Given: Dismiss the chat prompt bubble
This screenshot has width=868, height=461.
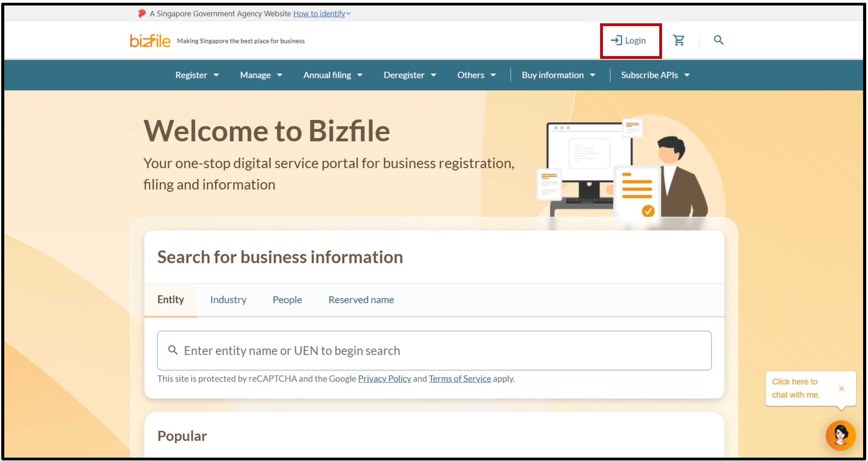Looking at the screenshot, I should (x=841, y=389).
